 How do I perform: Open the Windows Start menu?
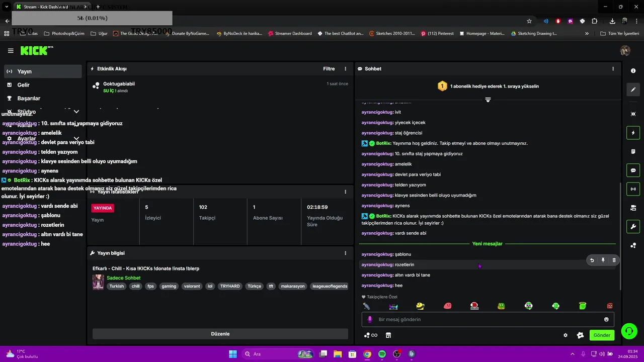233,354
